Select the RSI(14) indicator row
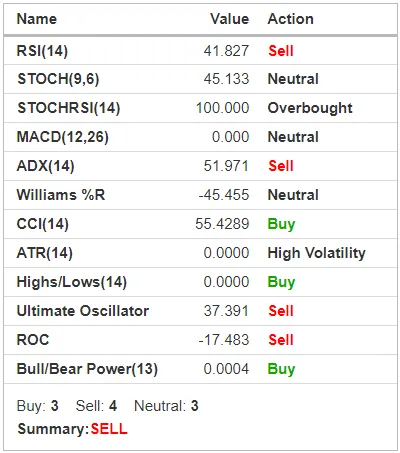The width and height of the screenshot is (400, 453). coord(200,51)
